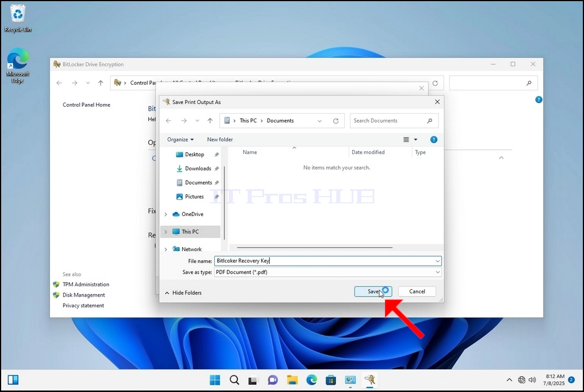This screenshot has width=584, height=392.
Task: Show hidden system tray icons
Action: click(x=509, y=380)
